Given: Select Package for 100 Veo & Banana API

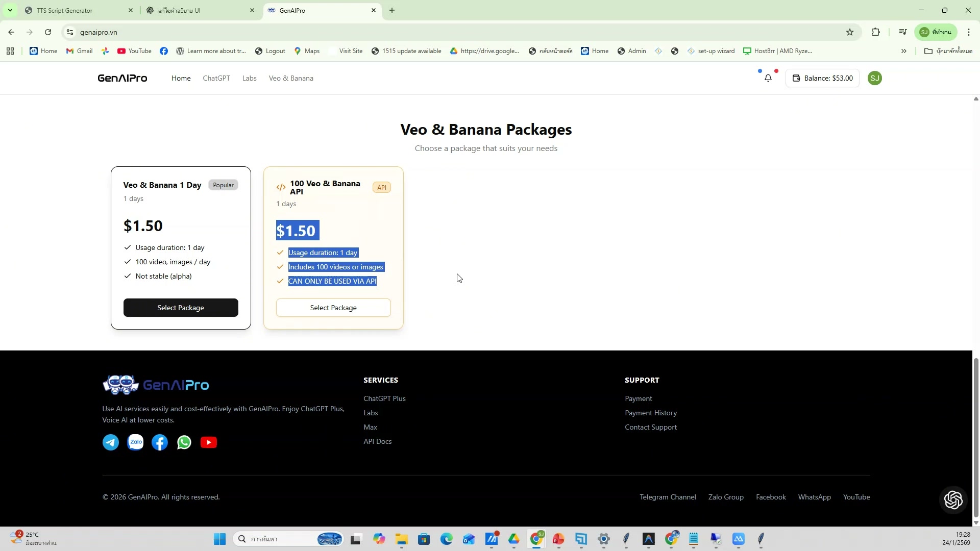Looking at the screenshot, I should [333, 308].
